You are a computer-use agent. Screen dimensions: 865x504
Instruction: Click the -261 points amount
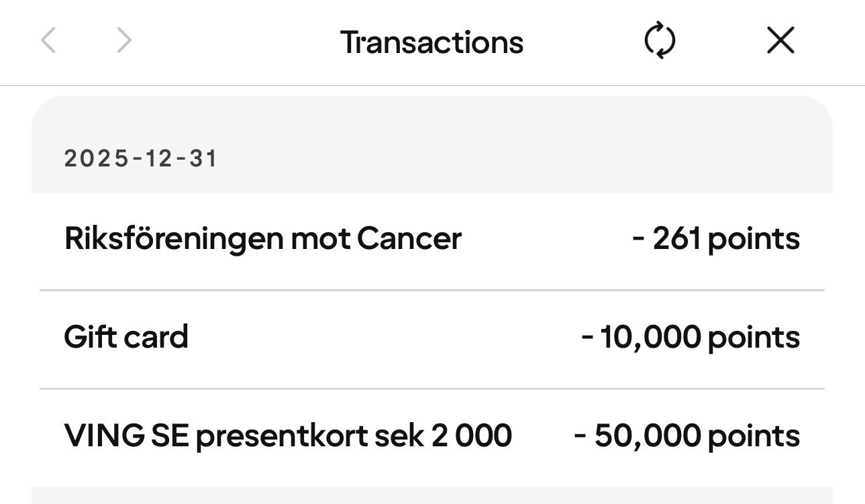click(716, 239)
